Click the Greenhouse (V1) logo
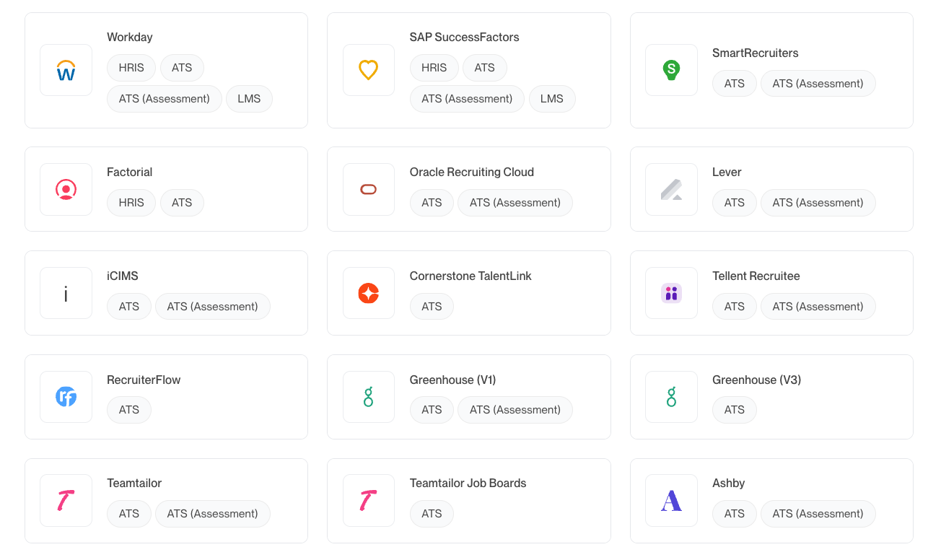 pos(369,397)
